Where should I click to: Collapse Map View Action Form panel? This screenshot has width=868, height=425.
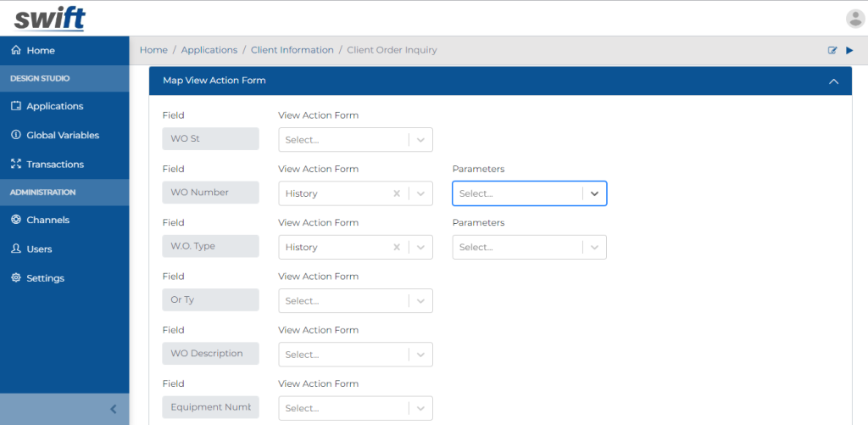[833, 81]
